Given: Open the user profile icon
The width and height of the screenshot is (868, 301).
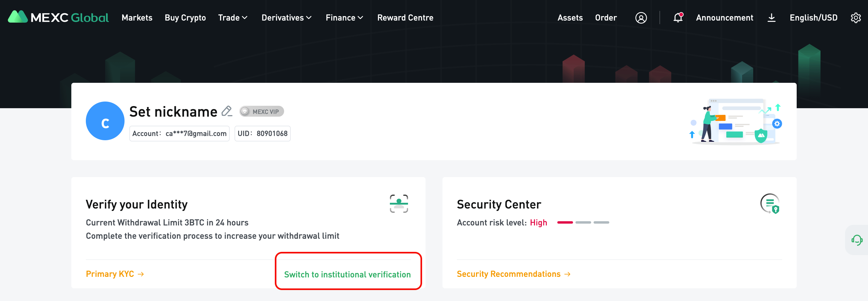Looking at the screenshot, I should (x=640, y=18).
